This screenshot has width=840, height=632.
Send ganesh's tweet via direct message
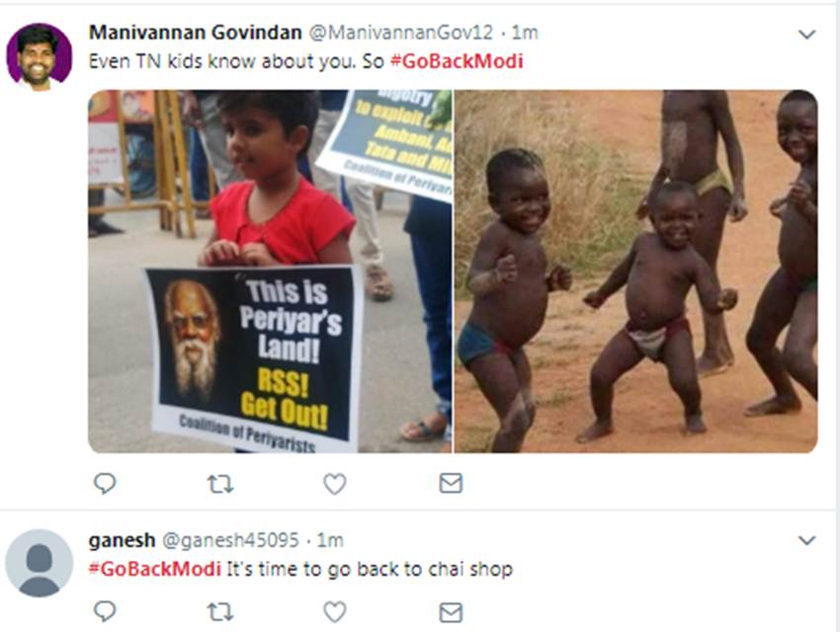coord(451,612)
